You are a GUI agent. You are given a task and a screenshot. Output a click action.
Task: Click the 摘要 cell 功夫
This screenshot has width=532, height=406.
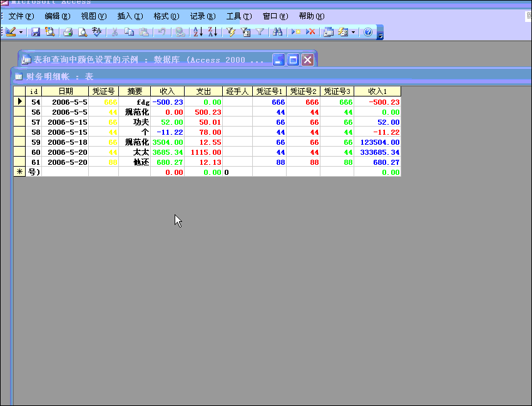coord(135,122)
